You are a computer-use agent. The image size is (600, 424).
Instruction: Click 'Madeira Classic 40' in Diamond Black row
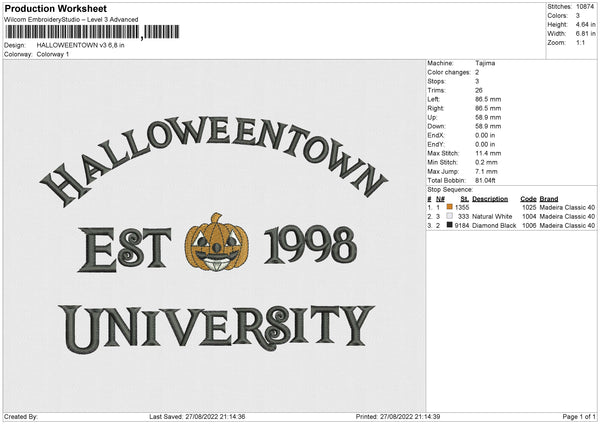[567, 226]
